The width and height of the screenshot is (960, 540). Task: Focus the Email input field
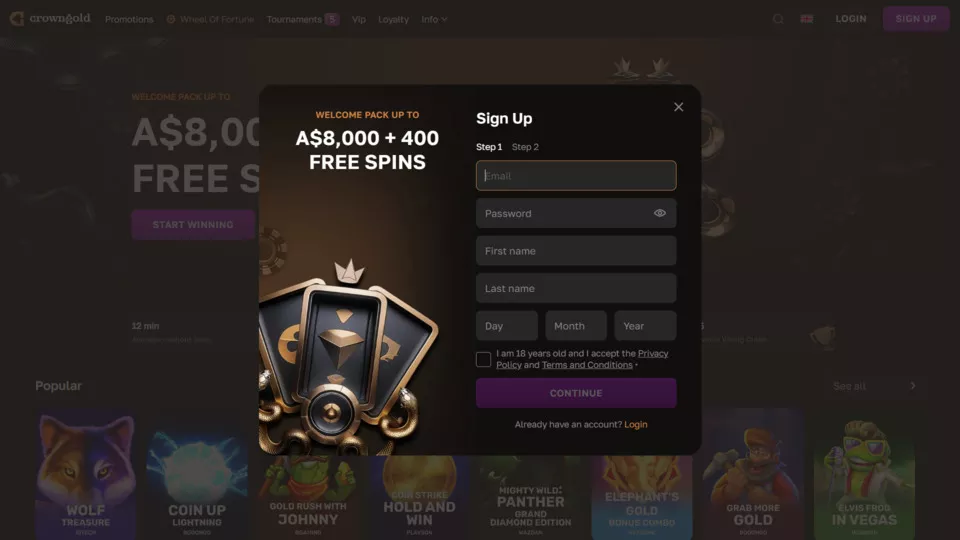(x=576, y=176)
